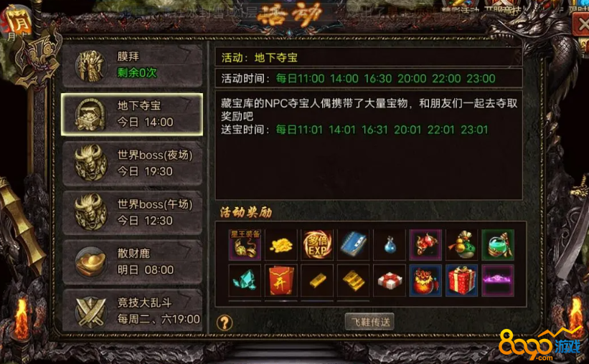589x364 pixels.
Task: Close the 活动 activity window
Action: 580,26
